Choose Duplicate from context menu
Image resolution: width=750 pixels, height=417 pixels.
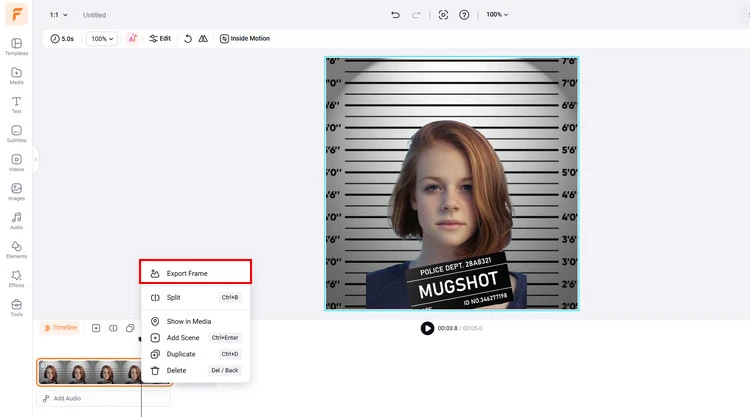(x=195, y=354)
